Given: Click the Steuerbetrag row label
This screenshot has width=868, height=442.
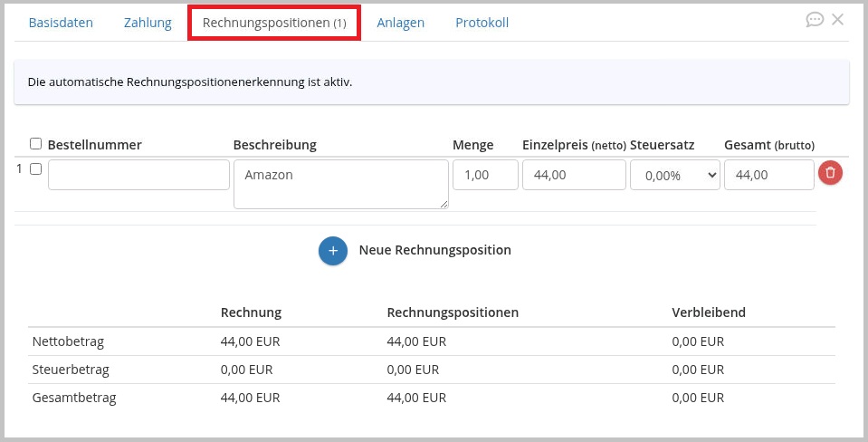Looking at the screenshot, I should click(71, 370).
